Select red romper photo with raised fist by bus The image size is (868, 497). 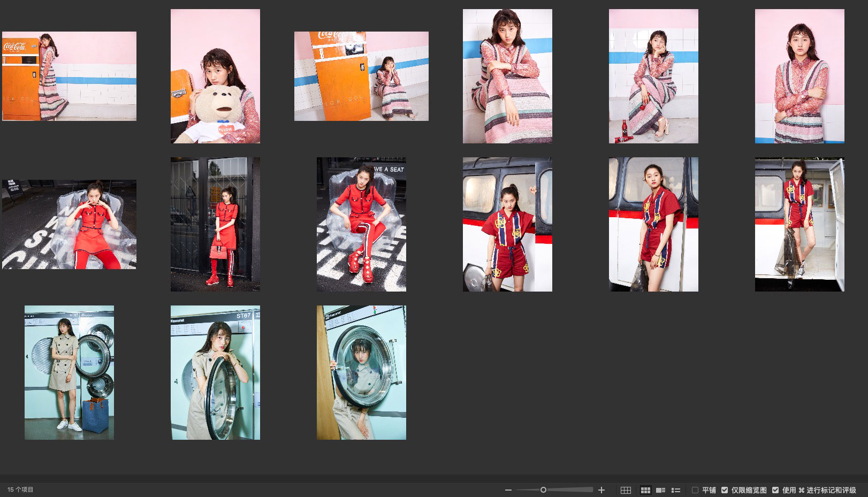click(x=507, y=224)
